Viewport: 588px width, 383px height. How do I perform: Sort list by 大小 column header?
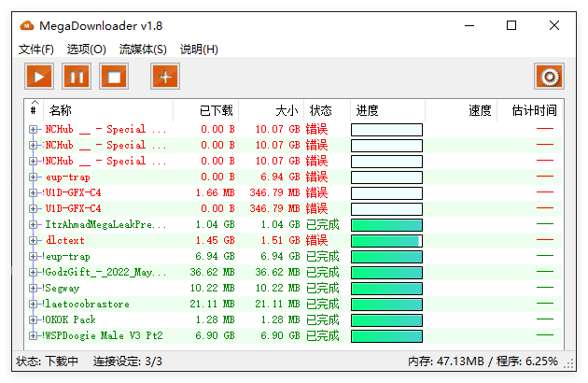(287, 110)
